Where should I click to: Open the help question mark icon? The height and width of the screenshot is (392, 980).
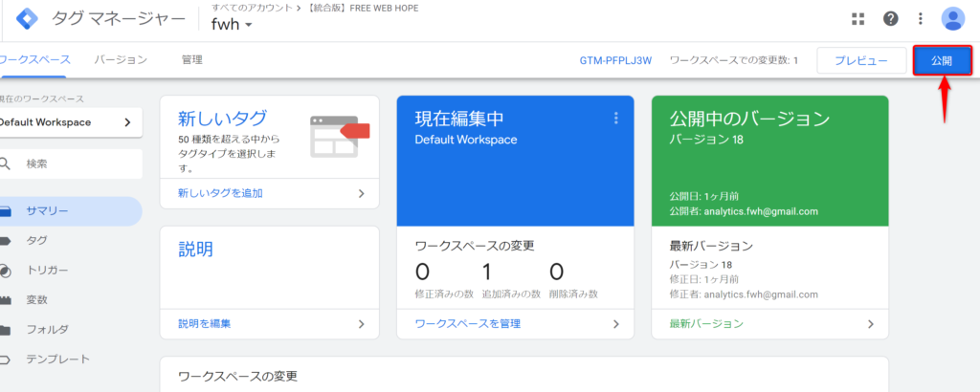(x=891, y=19)
